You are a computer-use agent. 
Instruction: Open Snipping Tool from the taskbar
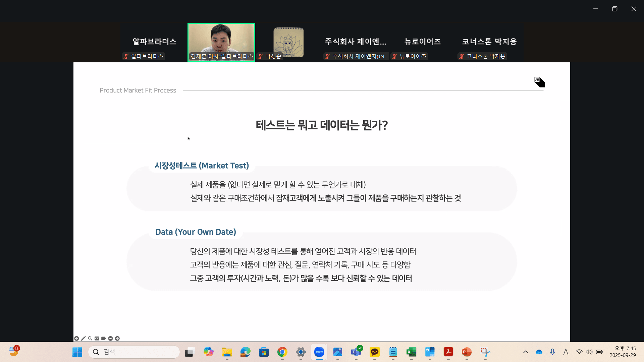tap(485, 352)
